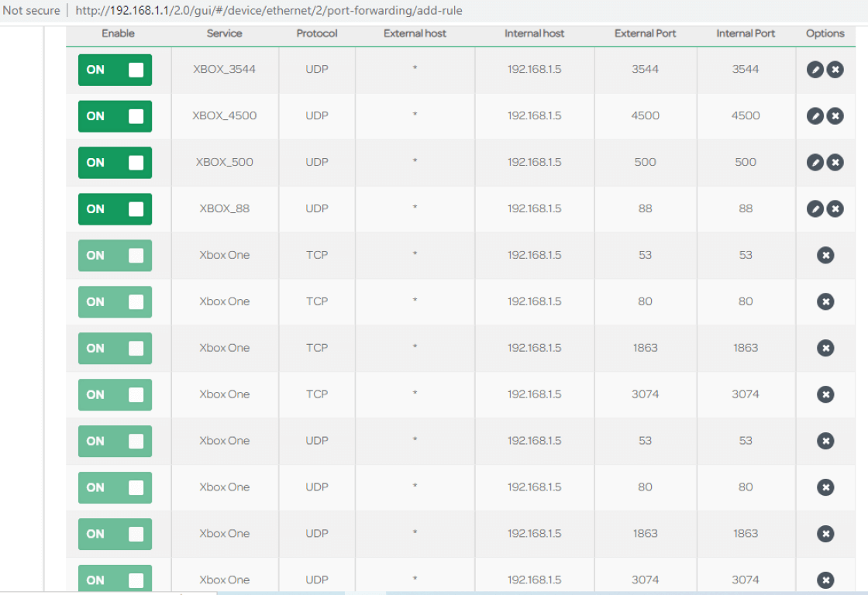Image resolution: width=868 pixels, height=595 pixels.
Task: Toggle the Xbox One TCP 3074 switch
Action: (115, 394)
